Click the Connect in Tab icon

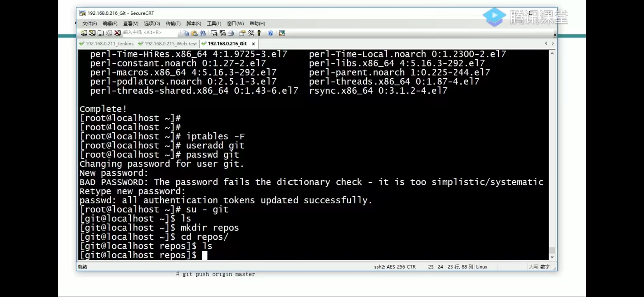(101, 33)
